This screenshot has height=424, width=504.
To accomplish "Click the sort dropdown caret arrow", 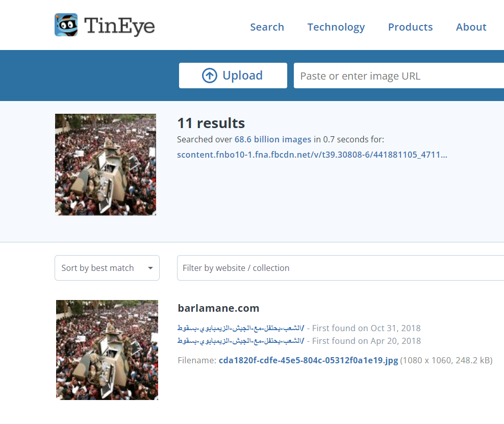I will coord(150,268).
